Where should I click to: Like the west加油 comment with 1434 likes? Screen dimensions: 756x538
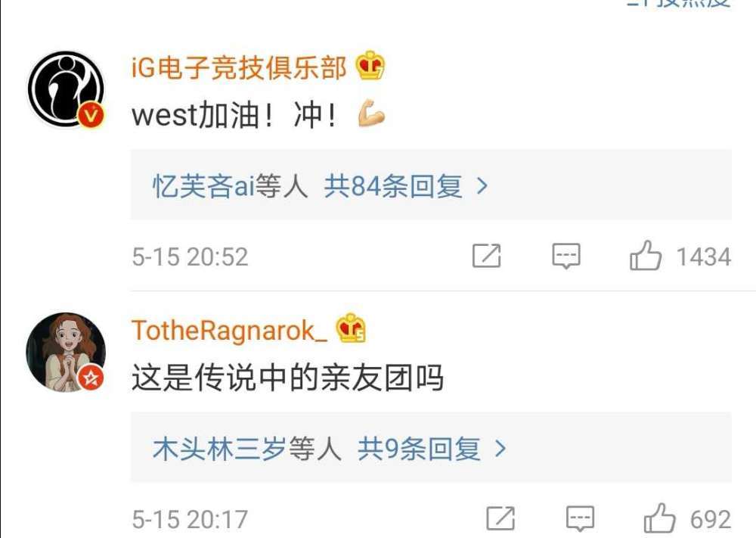[680, 256]
